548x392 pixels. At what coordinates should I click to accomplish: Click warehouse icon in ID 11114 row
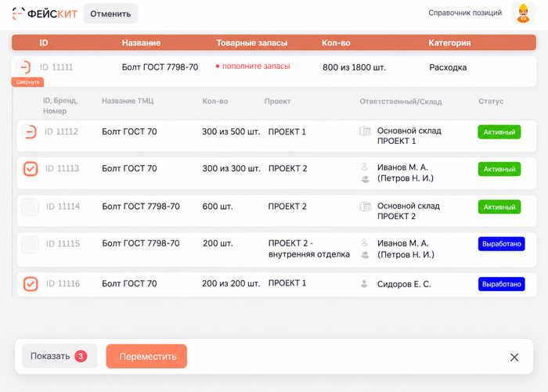366,207
